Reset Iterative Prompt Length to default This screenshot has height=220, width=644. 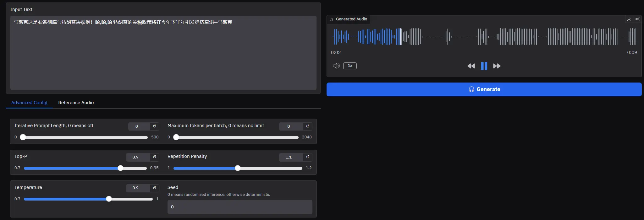point(154,126)
